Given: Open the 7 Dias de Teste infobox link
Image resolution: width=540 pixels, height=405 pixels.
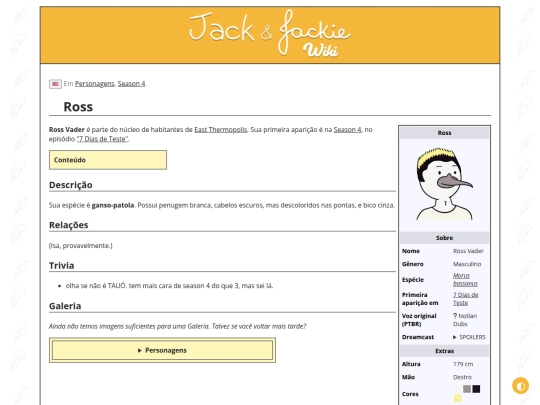Looking at the screenshot, I should click(x=465, y=299).
